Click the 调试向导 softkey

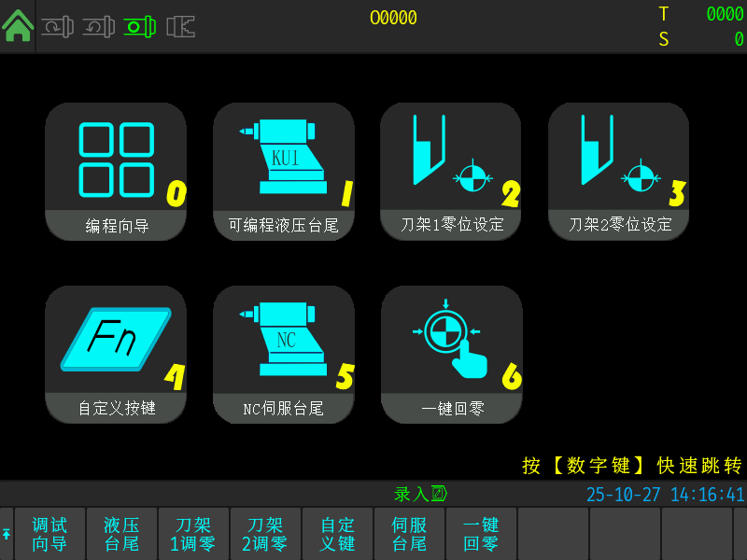(x=49, y=534)
